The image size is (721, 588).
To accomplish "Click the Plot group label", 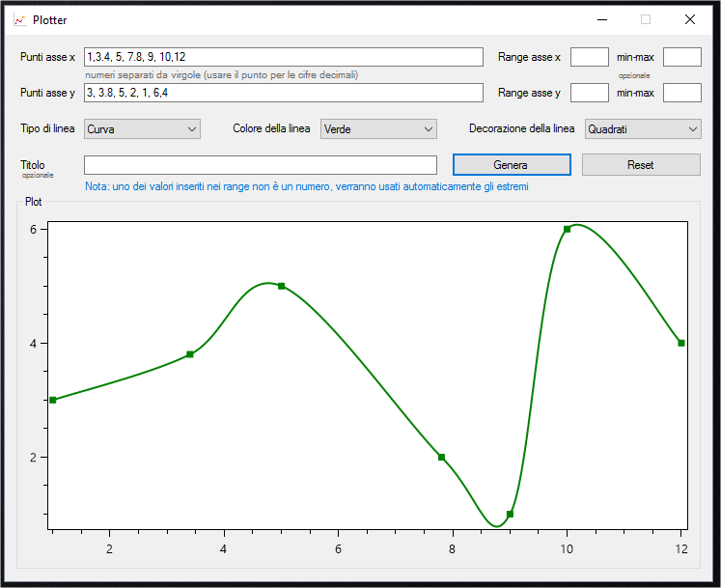I will (x=33, y=202).
